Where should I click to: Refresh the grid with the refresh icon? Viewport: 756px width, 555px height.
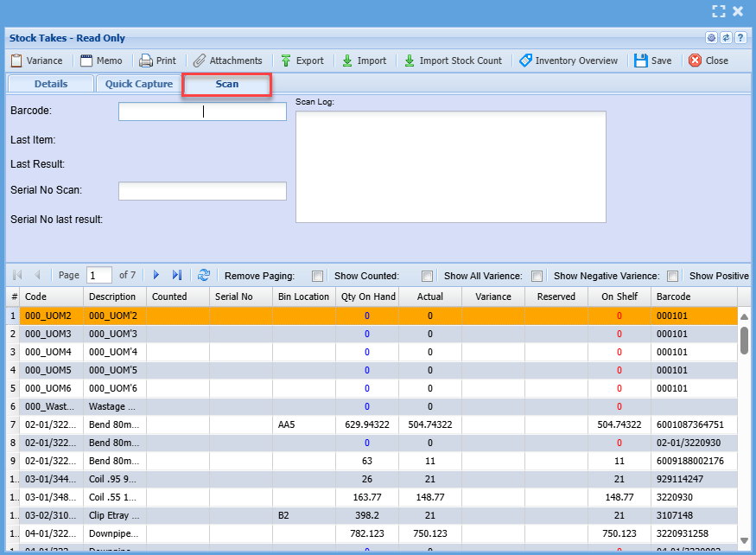click(x=204, y=275)
